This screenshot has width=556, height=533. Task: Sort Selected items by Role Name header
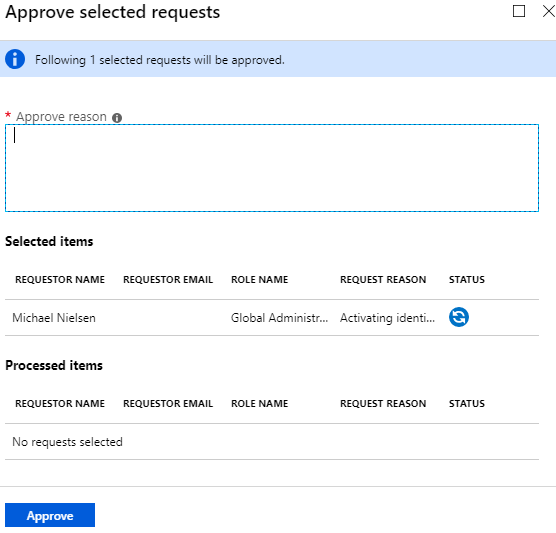[260, 279]
